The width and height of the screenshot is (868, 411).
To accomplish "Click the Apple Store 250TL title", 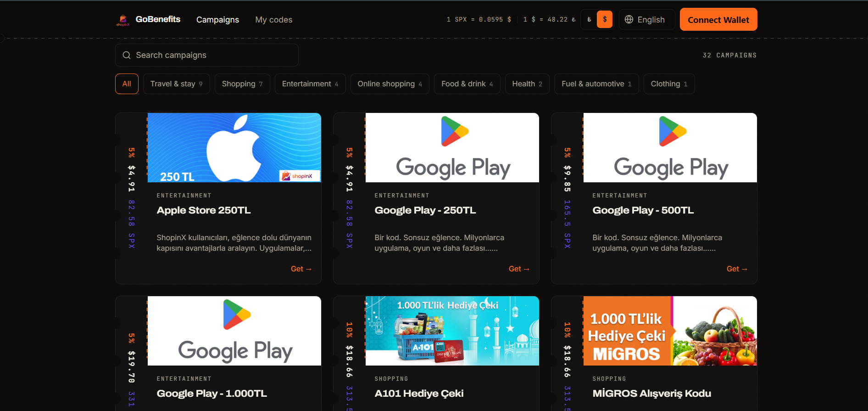I will click(204, 210).
